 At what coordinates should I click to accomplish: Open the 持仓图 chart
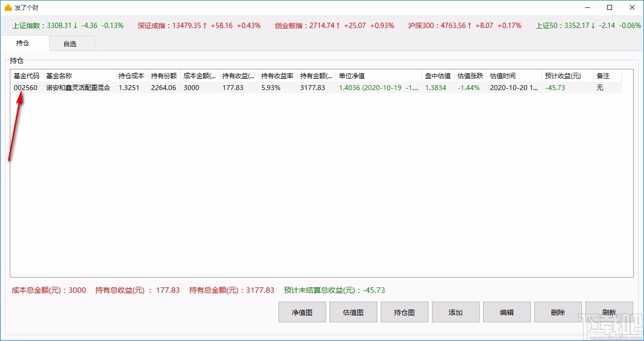tap(404, 311)
